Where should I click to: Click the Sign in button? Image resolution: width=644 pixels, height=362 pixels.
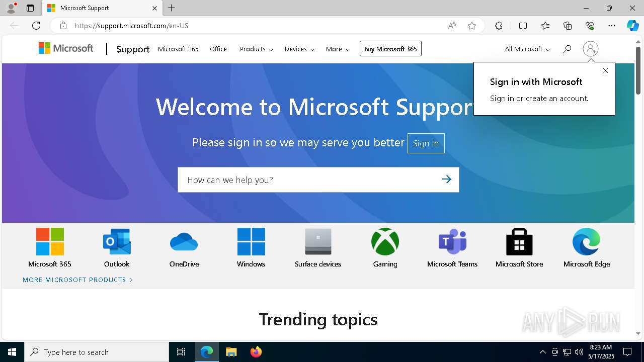point(426,143)
